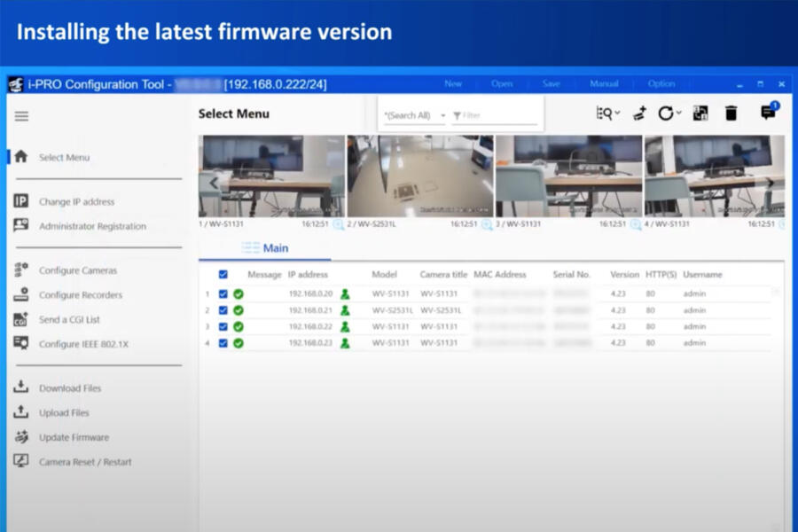
Task: Toggle the select-all checkbox in table header
Action: pyautogui.click(x=223, y=274)
